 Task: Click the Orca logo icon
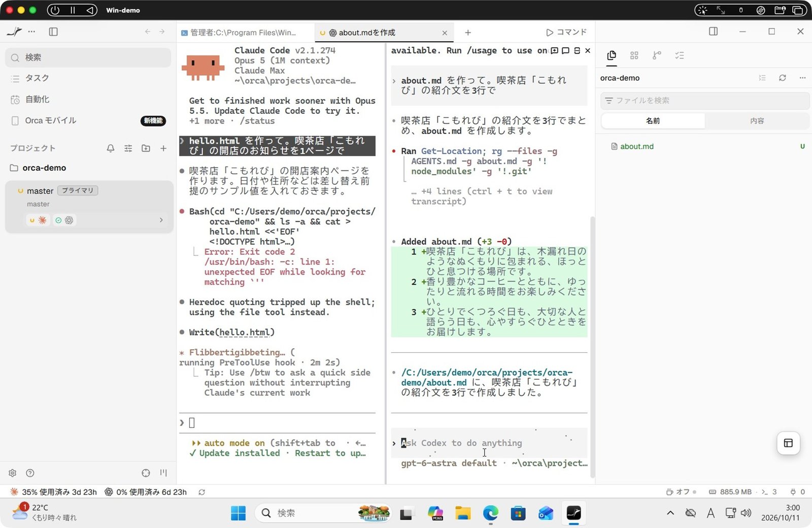pos(15,31)
